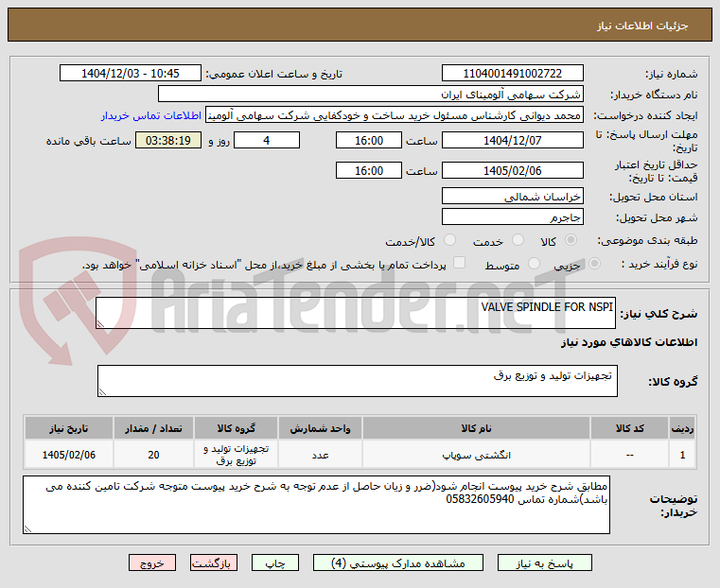
Task: Click the resize handle of description box
Action: click(x=100, y=324)
